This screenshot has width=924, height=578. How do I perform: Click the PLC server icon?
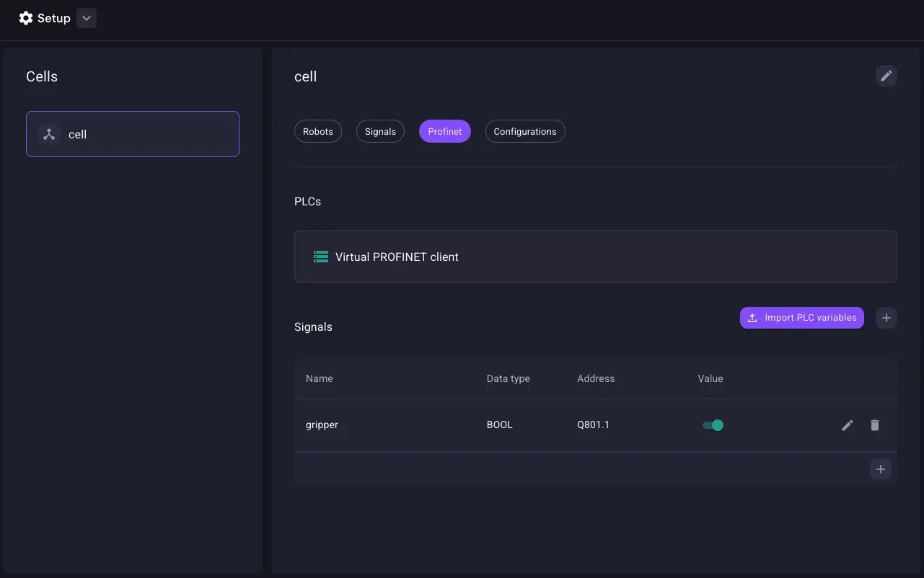[x=321, y=257]
